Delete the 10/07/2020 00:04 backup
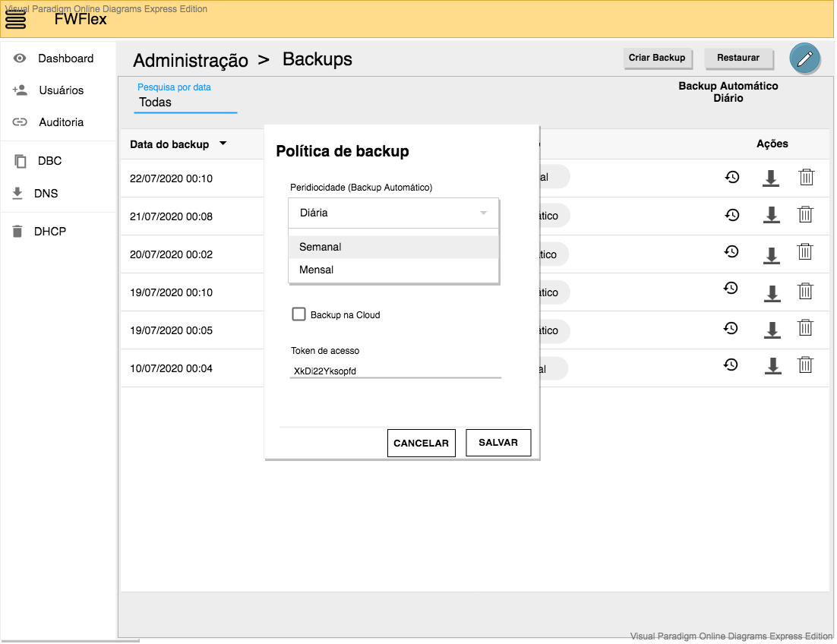The image size is (837, 644). click(x=805, y=365)
